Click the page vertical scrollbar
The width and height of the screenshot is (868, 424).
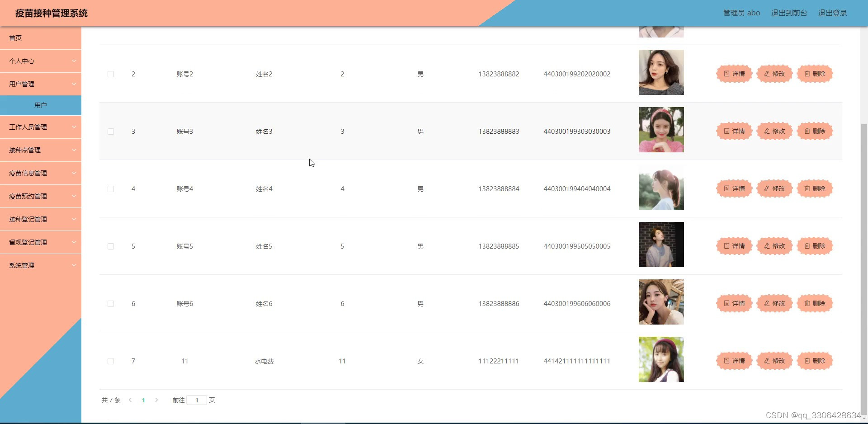click(x=864, y=269)
